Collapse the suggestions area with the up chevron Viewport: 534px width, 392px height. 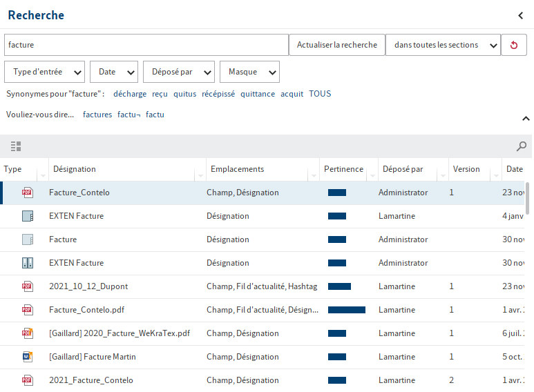click(526, 119)
